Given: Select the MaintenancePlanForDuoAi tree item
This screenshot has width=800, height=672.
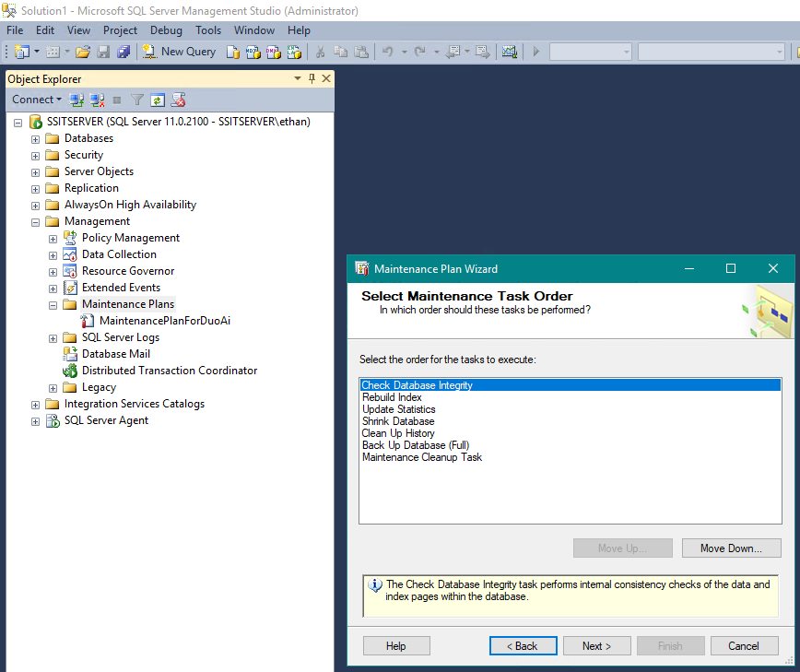Looking at the screenshot, I should click(x=165, y=321).
